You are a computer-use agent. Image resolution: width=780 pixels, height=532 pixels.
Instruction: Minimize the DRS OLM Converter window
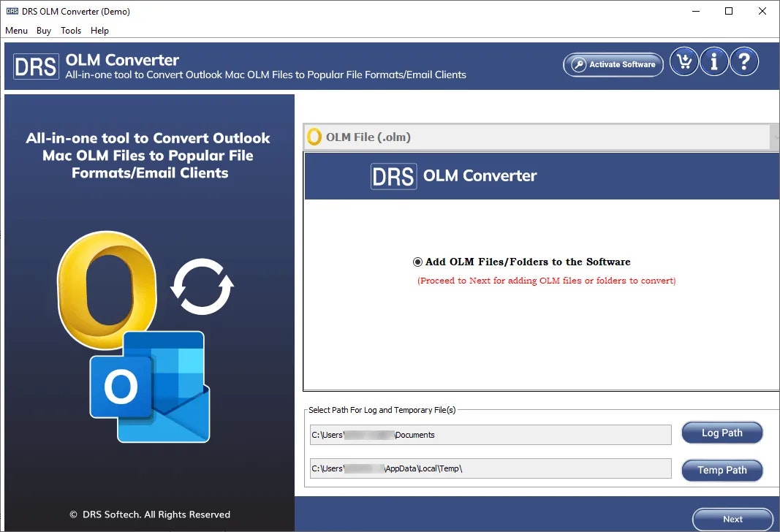tap(696, 11)
